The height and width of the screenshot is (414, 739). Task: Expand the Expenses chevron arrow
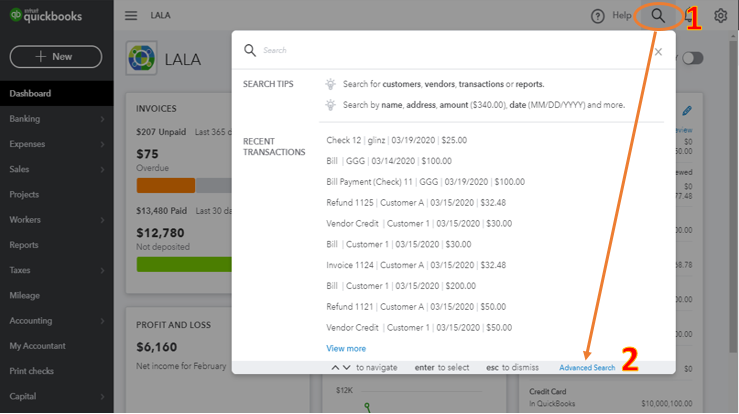pos(102,144)
